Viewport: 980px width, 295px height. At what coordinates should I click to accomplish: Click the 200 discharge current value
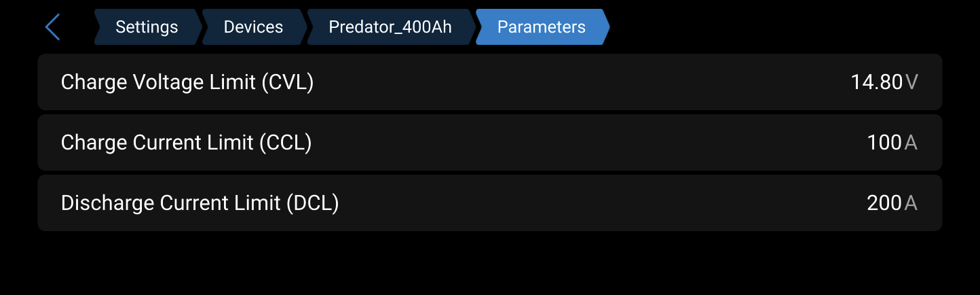pyautogui.click(x=884, y=203)
